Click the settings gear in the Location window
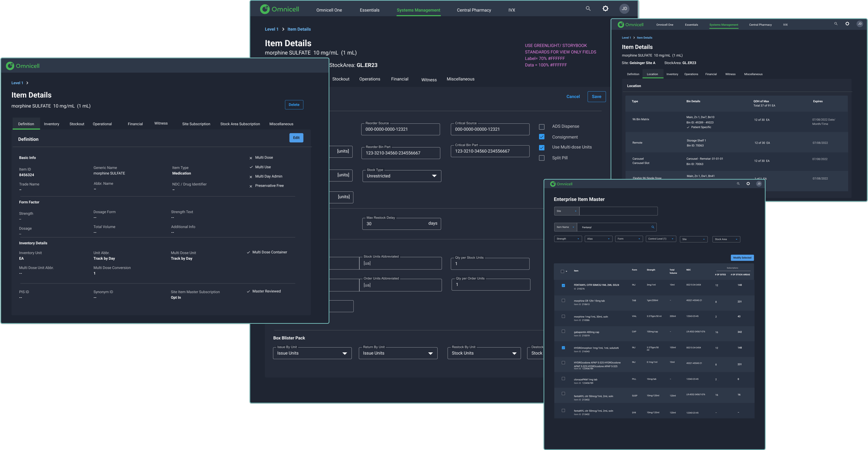 coord(847,24)
